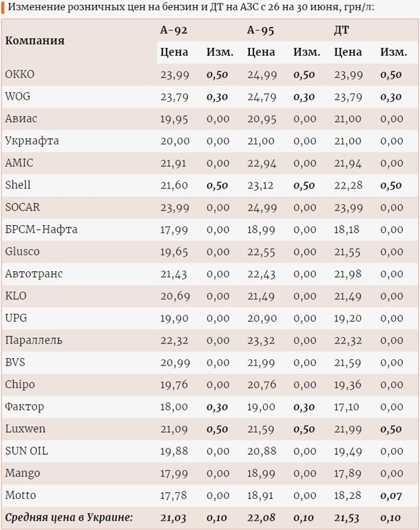Select the Параллель row label
This screenshot has height=530, width=420.
pyautogui.click(x=33, y=340)
